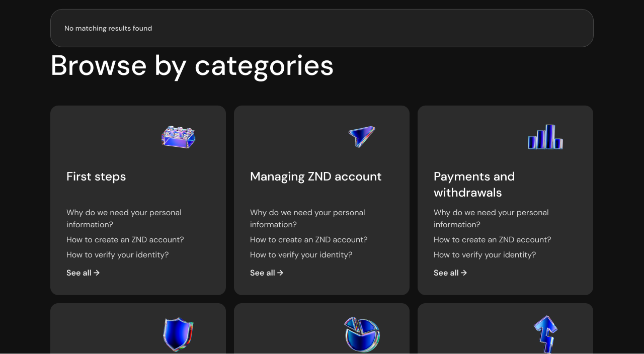
Task: Open the Managing ZND account category title
Action: coord(316,176)
